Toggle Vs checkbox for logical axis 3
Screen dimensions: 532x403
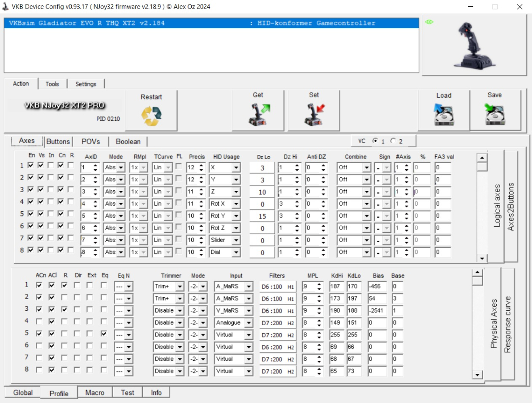point(41,189)
